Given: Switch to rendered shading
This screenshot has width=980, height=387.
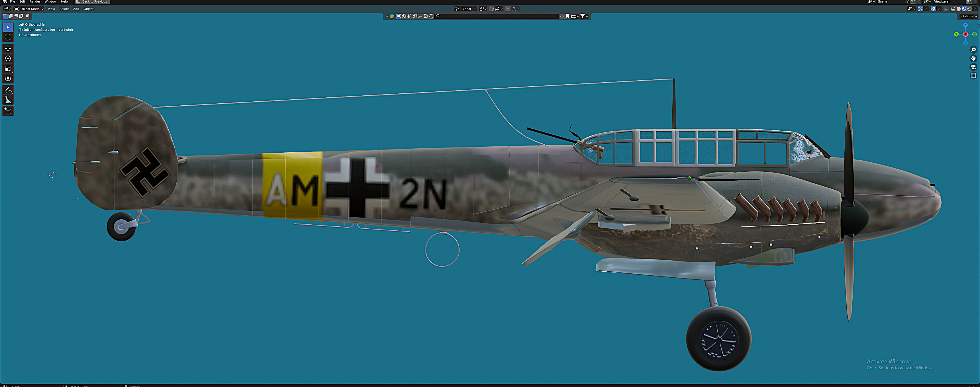Looking at the screenshot, I should (969, 9).
